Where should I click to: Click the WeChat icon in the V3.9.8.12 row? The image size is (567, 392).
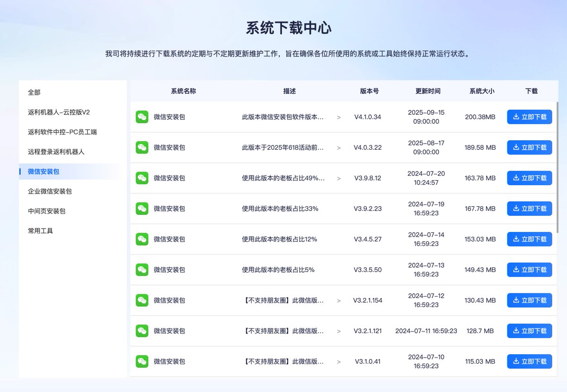point(142,178)
